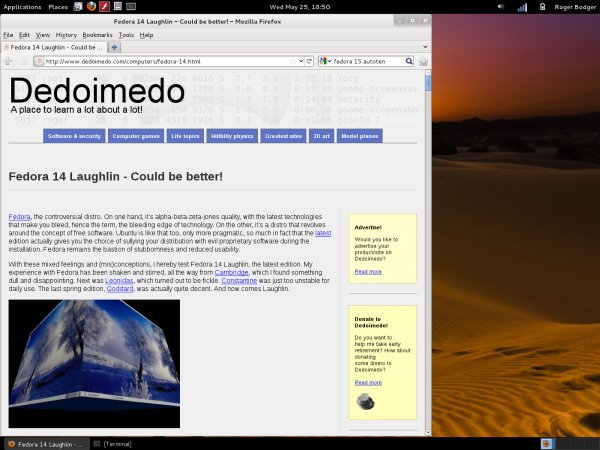Click the scrollbar up arrow
Screen dimensions: 600x450
point(428,73)
